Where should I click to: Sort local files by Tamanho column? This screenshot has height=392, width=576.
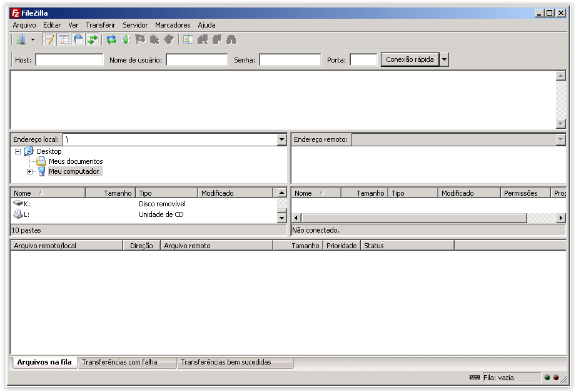[111, 193]
